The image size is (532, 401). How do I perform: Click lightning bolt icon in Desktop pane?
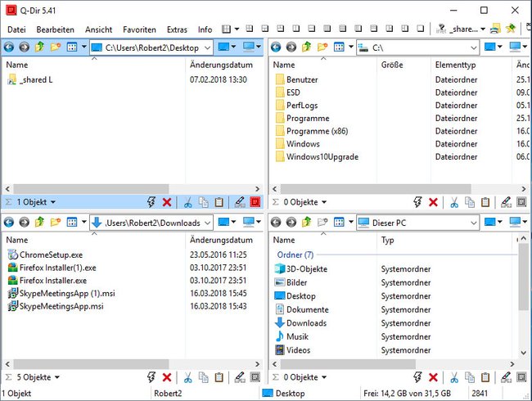[151, 202]
